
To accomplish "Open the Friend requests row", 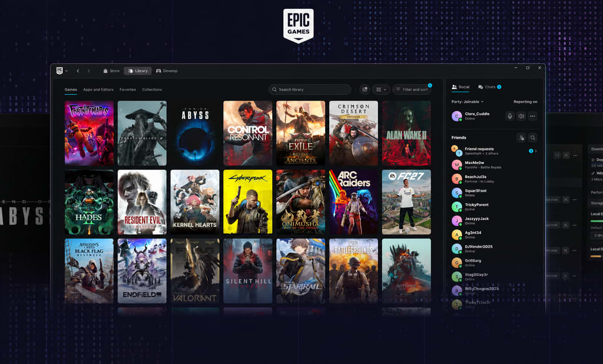I will 494,151.
